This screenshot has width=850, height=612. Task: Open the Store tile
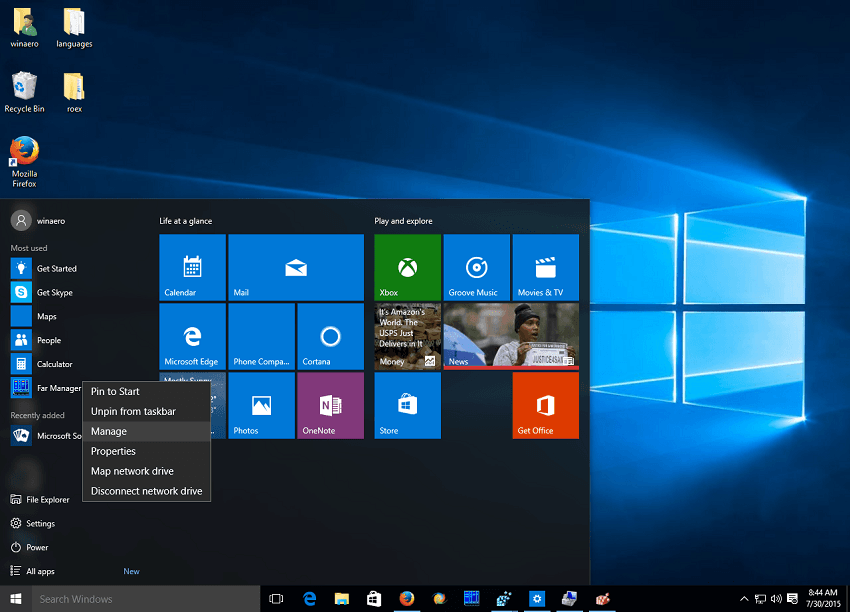click(407, 405)
